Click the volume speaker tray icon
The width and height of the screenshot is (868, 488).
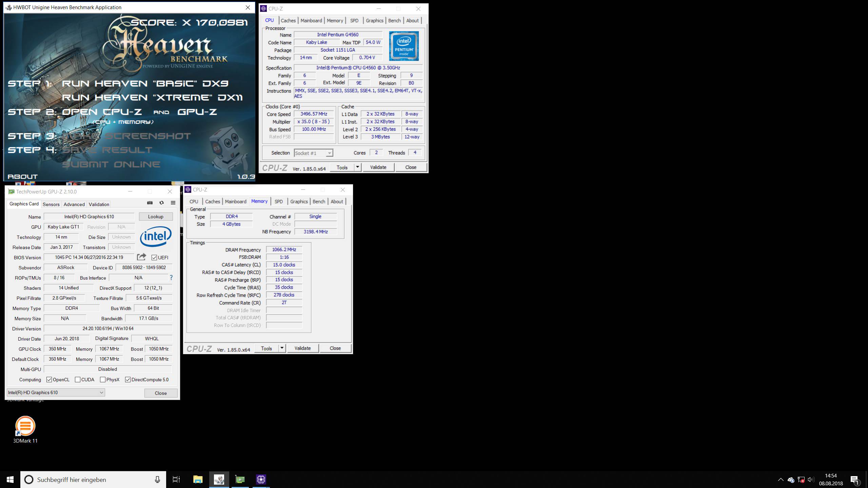point(811,480)
